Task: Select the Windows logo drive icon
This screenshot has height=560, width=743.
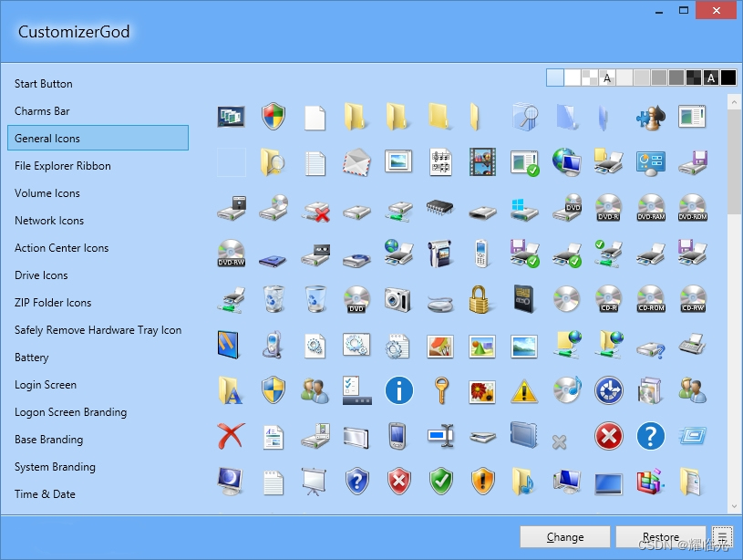Action: (x=524, y=210)
